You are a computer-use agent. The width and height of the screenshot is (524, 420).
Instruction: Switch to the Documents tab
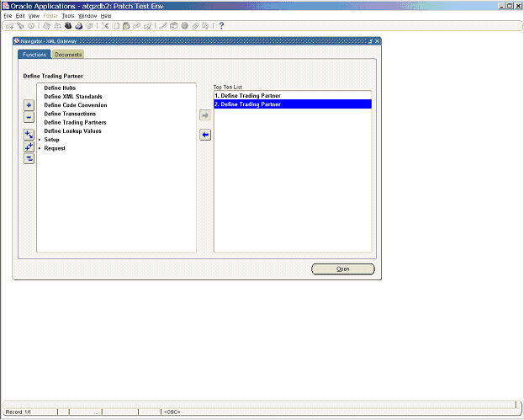point(68,55)
